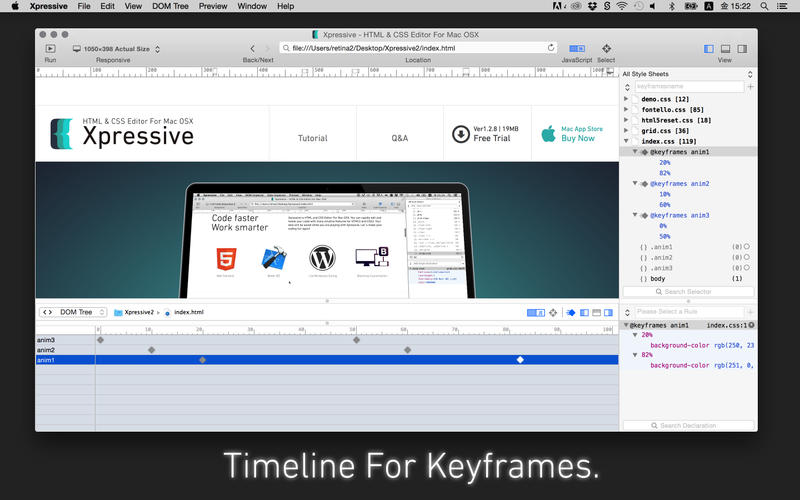Image resolution: width=800 pixels, height=500 pixels.
Task: Open the DOM Tree menu
Action: pos(170,6)
